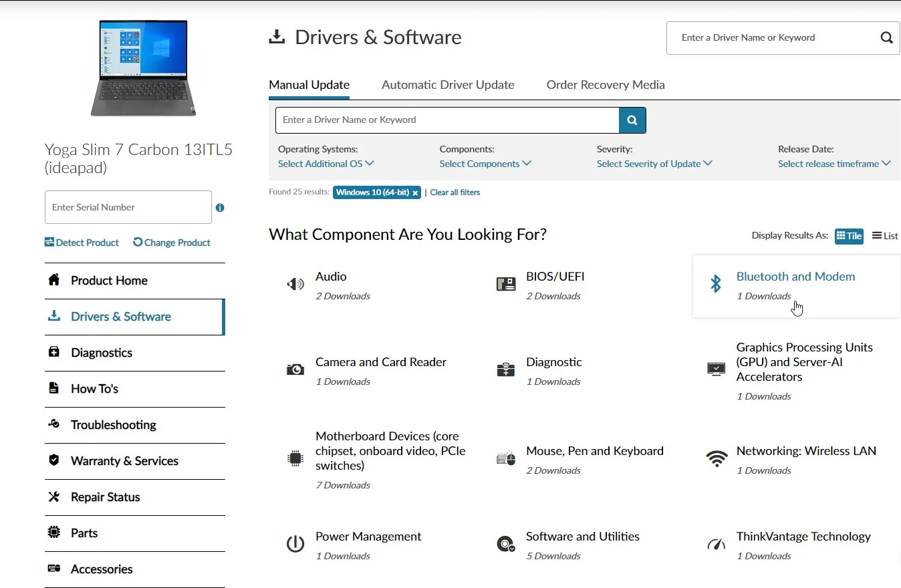Focus the Manual Update driver search field

pos(447,120)
